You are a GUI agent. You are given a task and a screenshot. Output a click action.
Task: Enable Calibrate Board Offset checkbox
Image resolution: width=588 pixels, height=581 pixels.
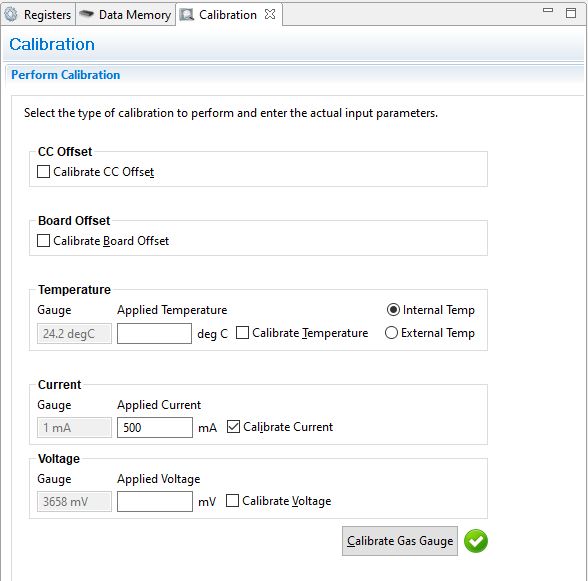[x=44, y=240]
